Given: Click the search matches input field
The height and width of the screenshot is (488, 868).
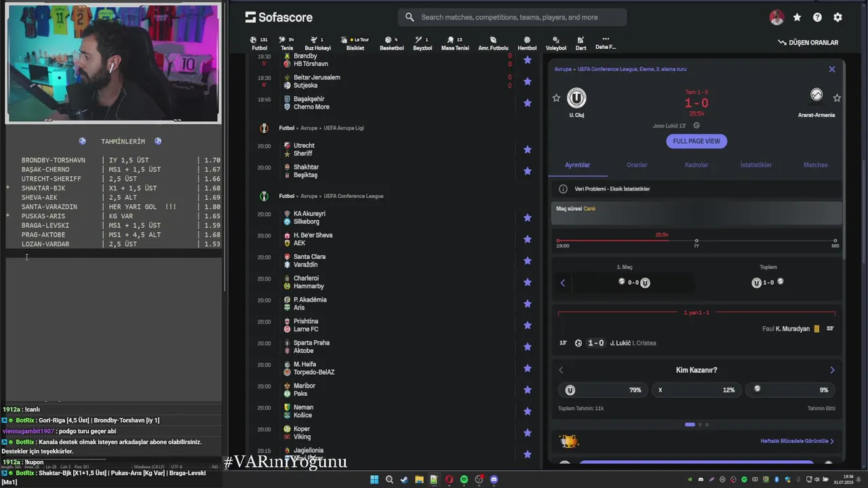Looking at the screenshot, I should (x=512, y=17).
